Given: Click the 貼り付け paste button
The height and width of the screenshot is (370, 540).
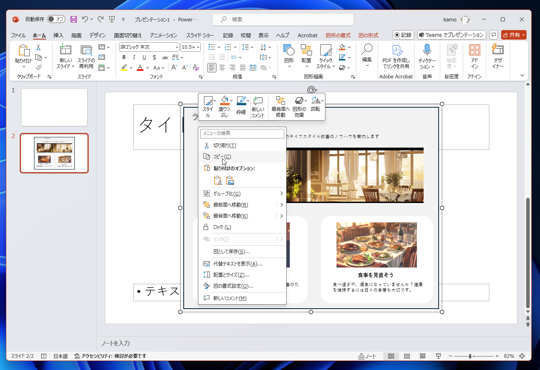Looking at the screenshot, I should click(23, 54).
